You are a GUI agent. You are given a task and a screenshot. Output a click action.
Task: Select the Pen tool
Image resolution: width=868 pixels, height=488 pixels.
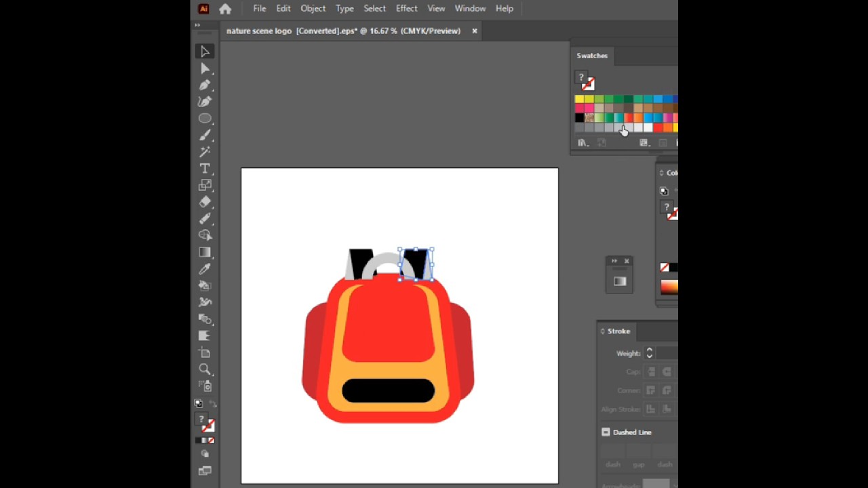click(205, 85)
